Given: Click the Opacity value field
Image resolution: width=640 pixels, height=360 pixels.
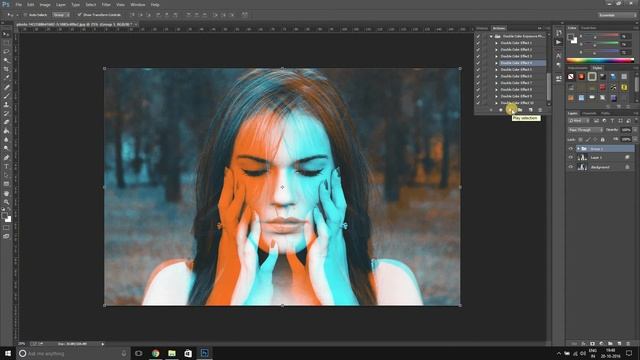Looking at the screenshot, I should coord(626,130).
